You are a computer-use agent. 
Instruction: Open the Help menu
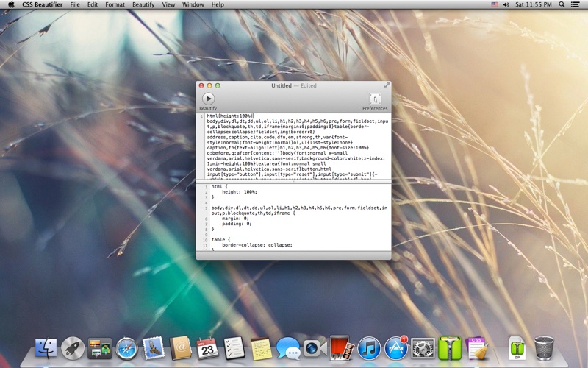pos(218,4)
